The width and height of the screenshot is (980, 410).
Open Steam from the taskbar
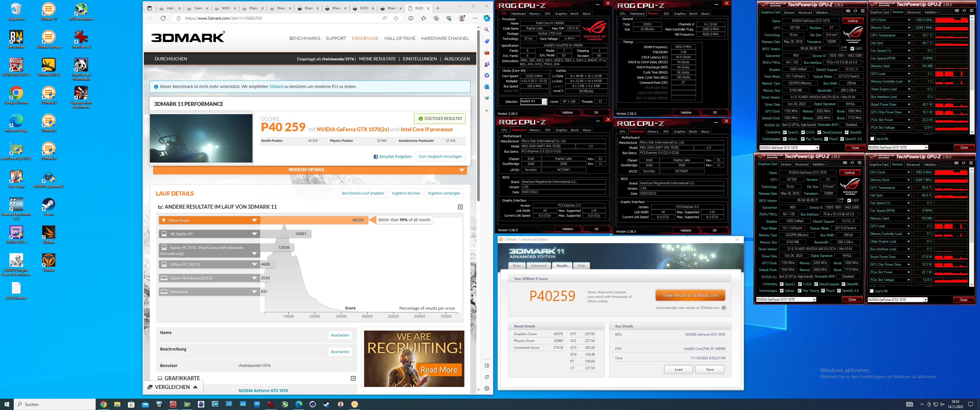[326, 404]
